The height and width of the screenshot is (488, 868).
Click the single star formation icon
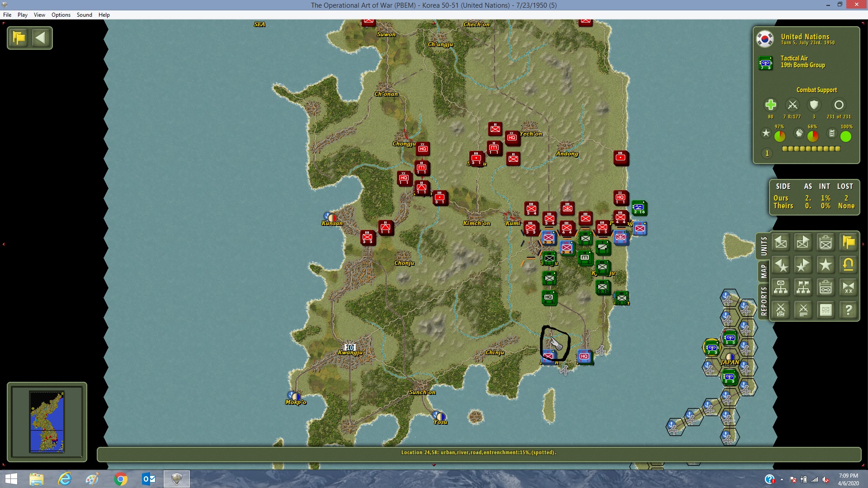(x=826, y=265)
